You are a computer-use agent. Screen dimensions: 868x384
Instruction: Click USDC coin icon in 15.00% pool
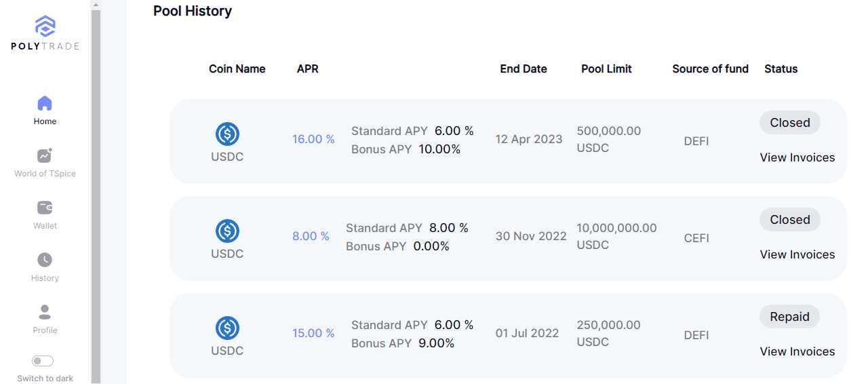point(227,328)
